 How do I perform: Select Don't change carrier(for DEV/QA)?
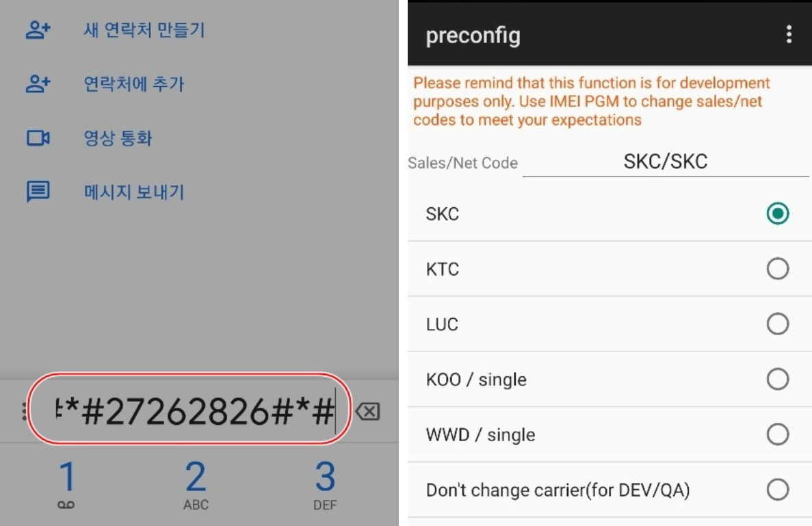(x=610, y=490)
